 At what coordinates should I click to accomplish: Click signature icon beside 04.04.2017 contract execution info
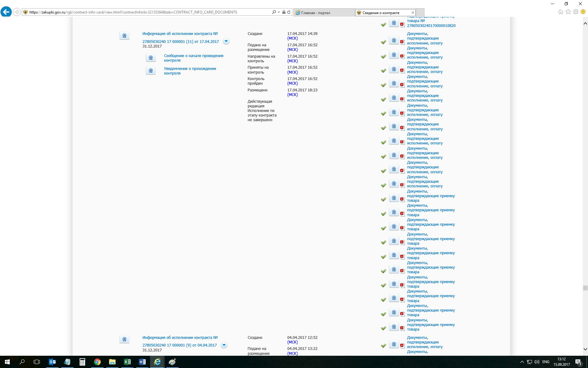[x=124, y=339]
